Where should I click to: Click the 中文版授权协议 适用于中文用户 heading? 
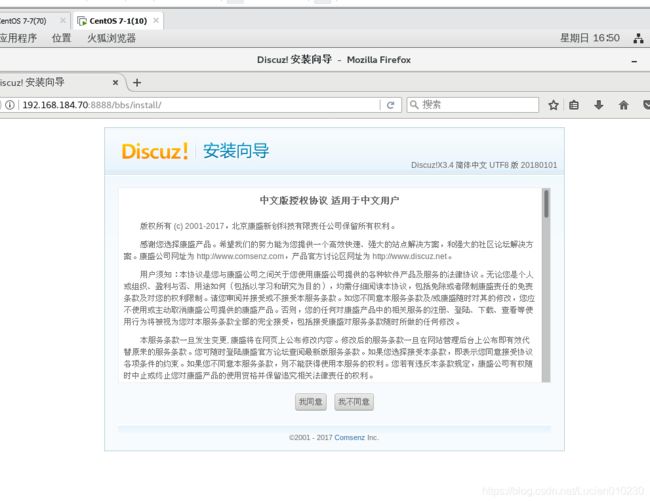coord(329,200)
